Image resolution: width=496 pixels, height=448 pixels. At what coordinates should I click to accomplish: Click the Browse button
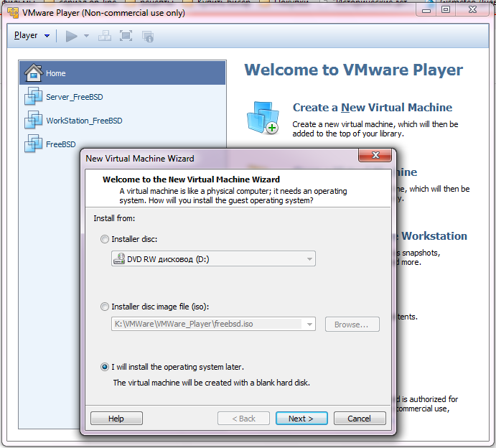pyautogui.click(x=352, y=325)
